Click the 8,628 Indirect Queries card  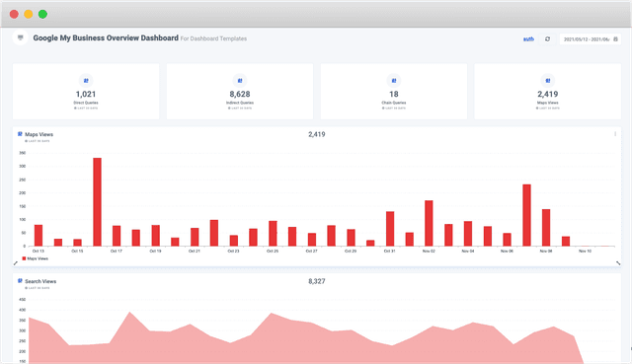click(x=240, y=92)
